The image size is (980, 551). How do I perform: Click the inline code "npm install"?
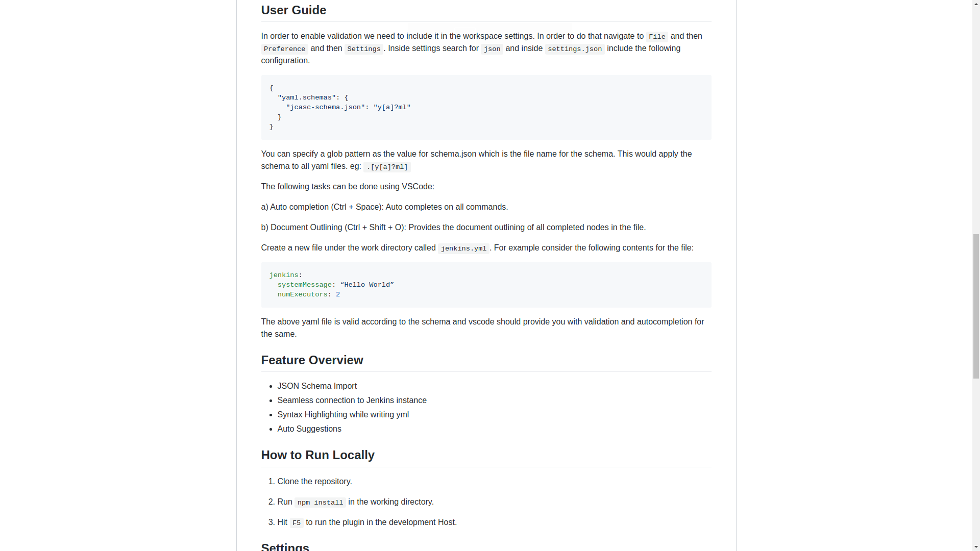(320, 503)
